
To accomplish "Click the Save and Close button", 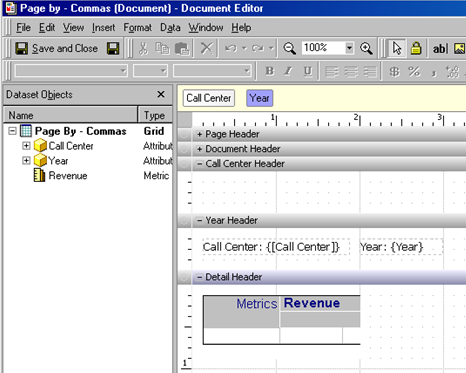I will point(57,49).
